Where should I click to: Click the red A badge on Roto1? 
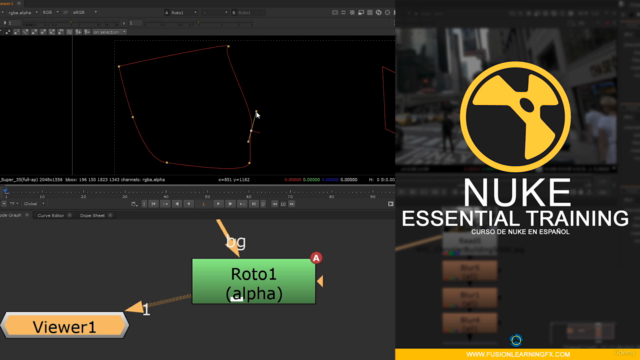pos(316,258)
